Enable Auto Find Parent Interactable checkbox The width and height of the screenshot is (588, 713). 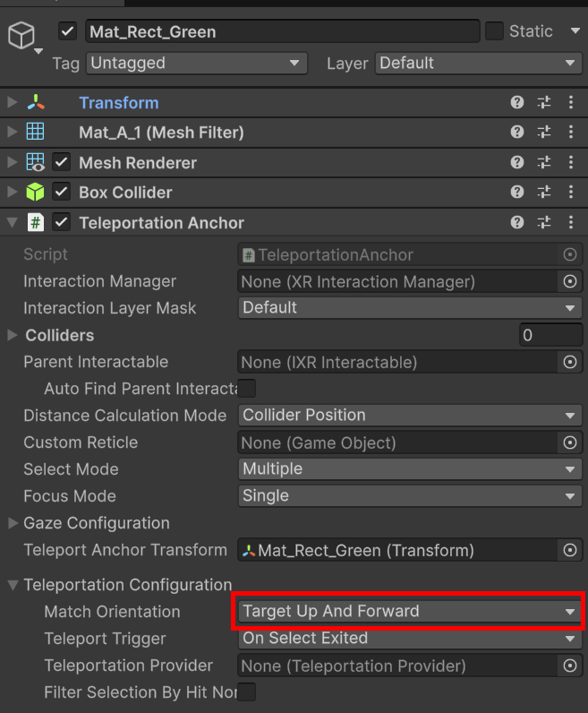click(246, 388)
